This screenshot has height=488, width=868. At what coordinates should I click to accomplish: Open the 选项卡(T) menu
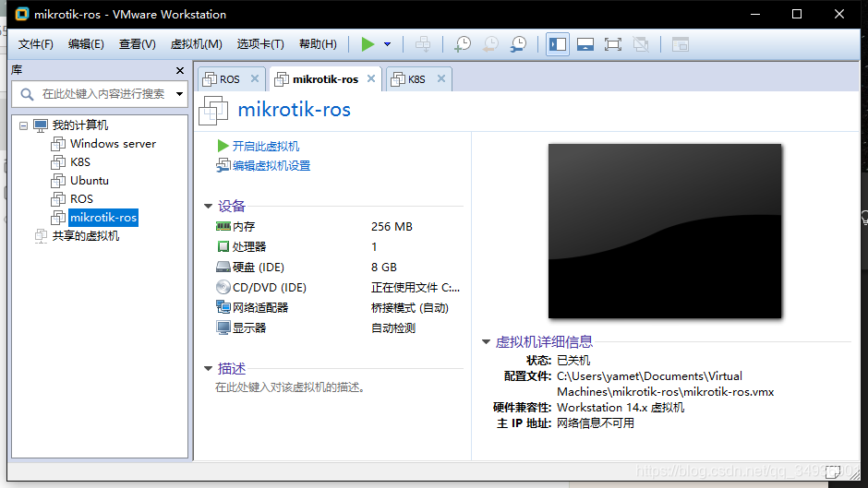coord(260,44)
